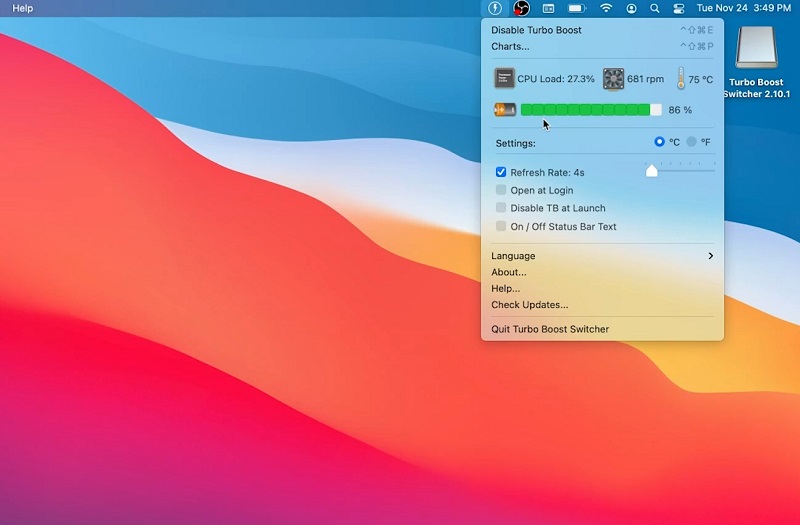Open the Charts... menu item
The height and width of the screenshot is (525, 800).
pyautogui.click(x=510, y=46)
